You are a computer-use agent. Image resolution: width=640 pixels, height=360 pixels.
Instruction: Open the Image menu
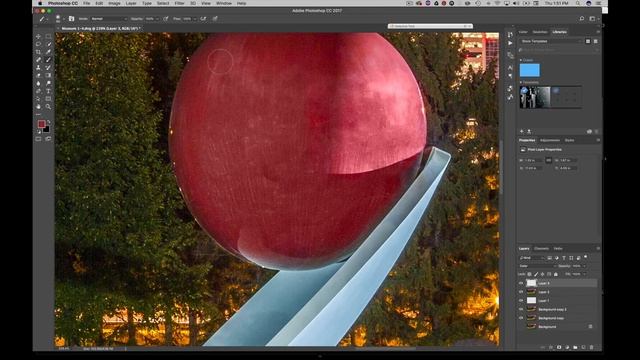(114, 3)
